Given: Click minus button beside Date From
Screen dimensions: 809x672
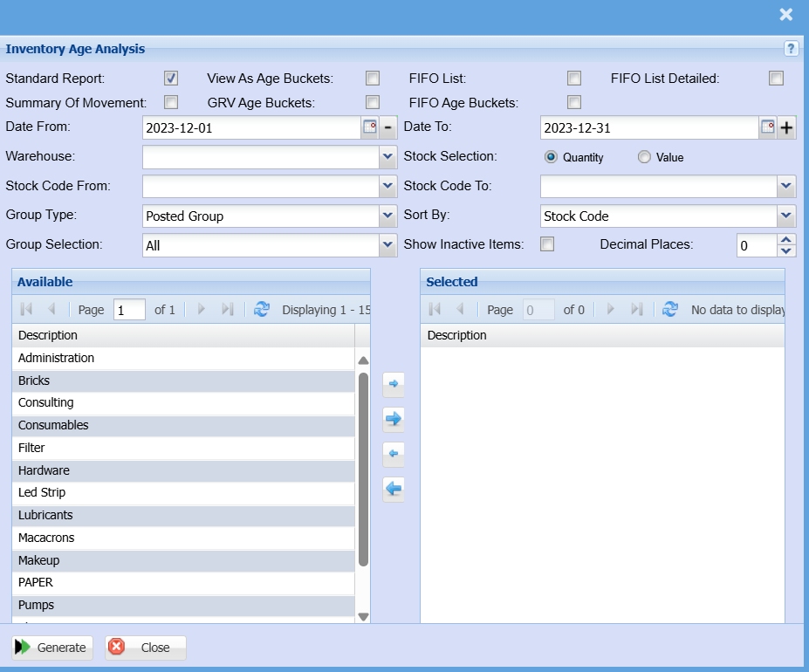Looking at the screenshot, I should (388, 128).
